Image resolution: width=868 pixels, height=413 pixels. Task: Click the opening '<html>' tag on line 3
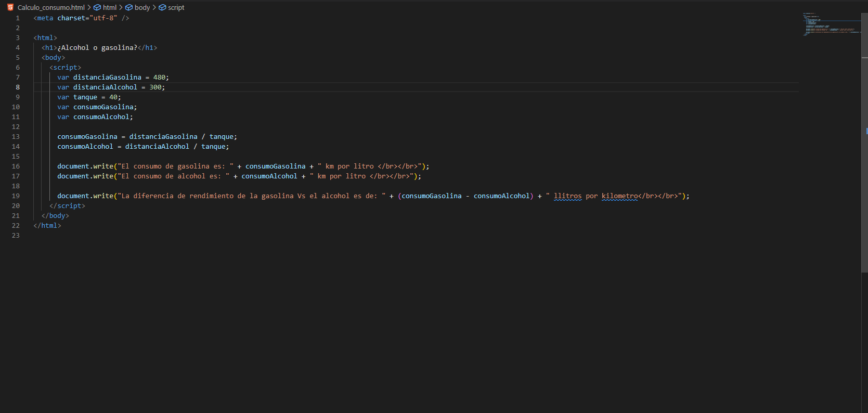pos(45,38)
